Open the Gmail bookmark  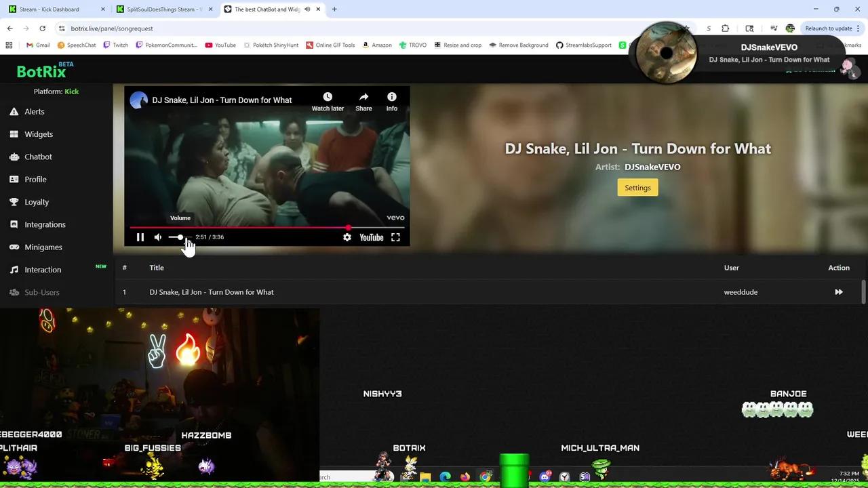[x=38, y=45]
